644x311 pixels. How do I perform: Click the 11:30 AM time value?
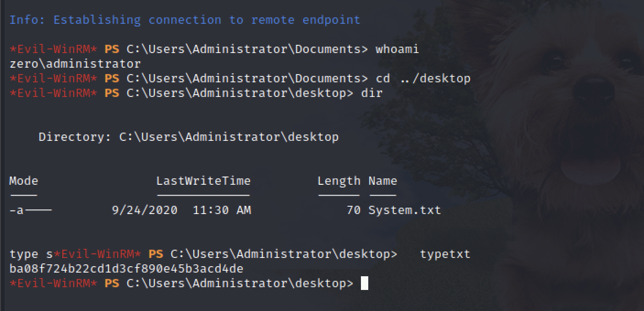(x=222, y=210)
